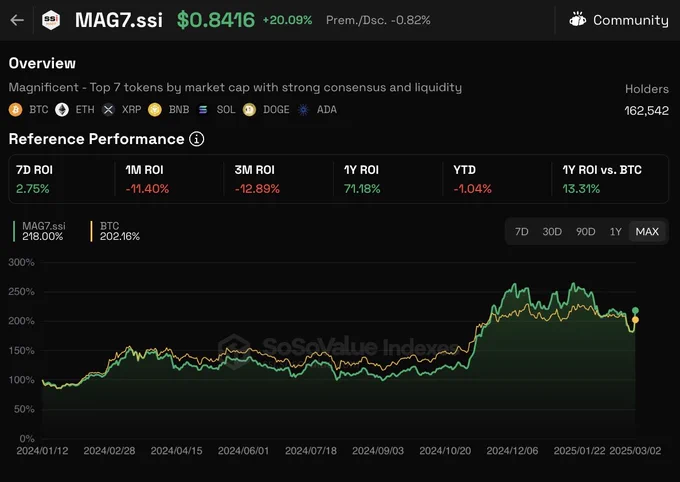Click the $0.8416 price value
Image resolution: width=680 pixels, height=482 pixels.
(x=216, y=20)
